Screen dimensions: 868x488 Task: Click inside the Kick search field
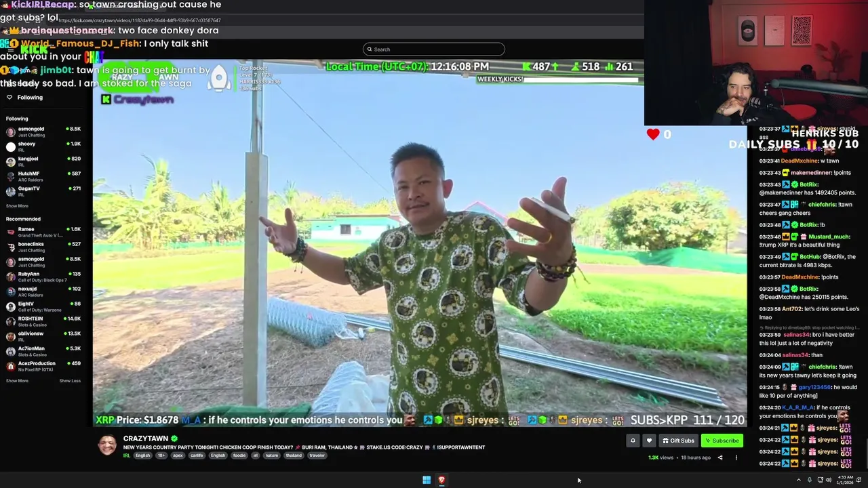click(434, 49)
